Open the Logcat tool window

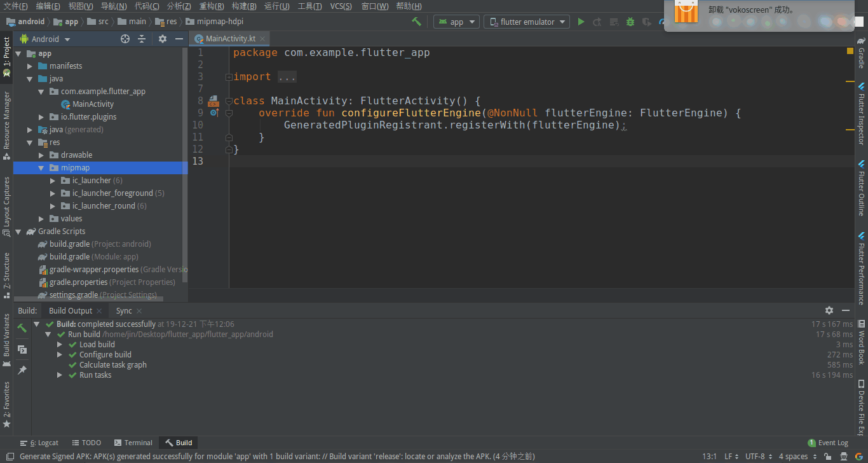[x=39, y=443]
